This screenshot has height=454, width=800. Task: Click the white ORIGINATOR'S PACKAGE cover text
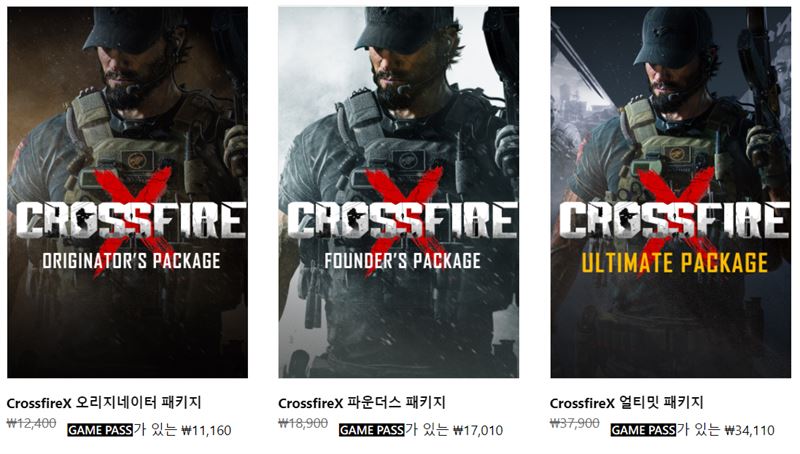[x=131, y=261]
